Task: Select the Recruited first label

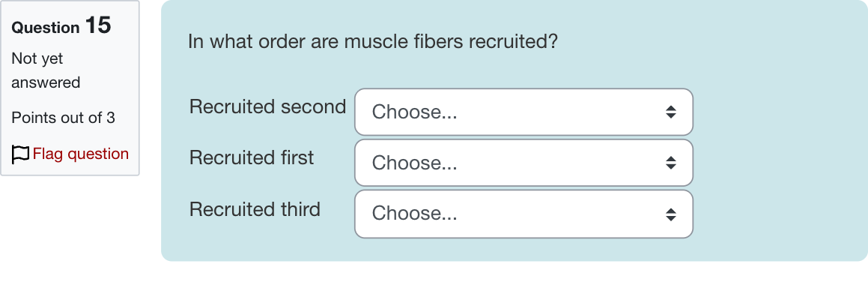Action: point(252,157)
